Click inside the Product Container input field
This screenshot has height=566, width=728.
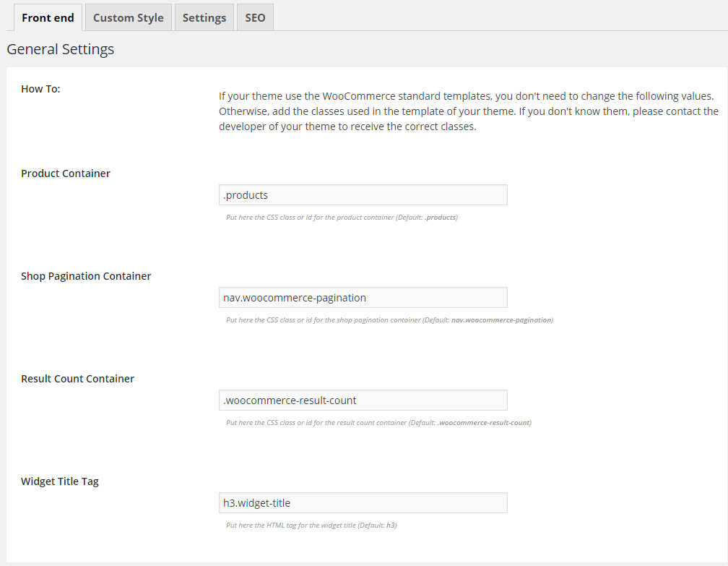click(363, 194)
